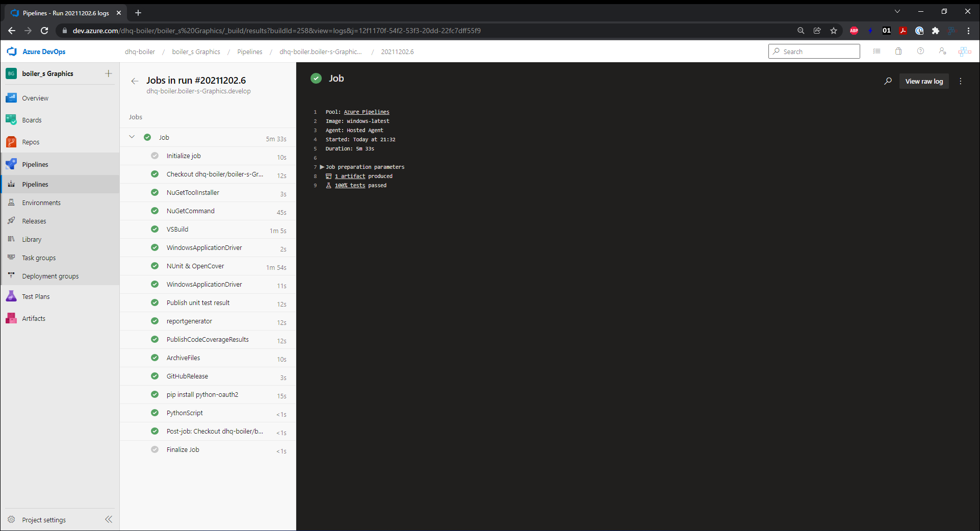The height and width of the screenshot is (531, 980).
Task: Open the more actions ellipsis menu
Action: 961,81
